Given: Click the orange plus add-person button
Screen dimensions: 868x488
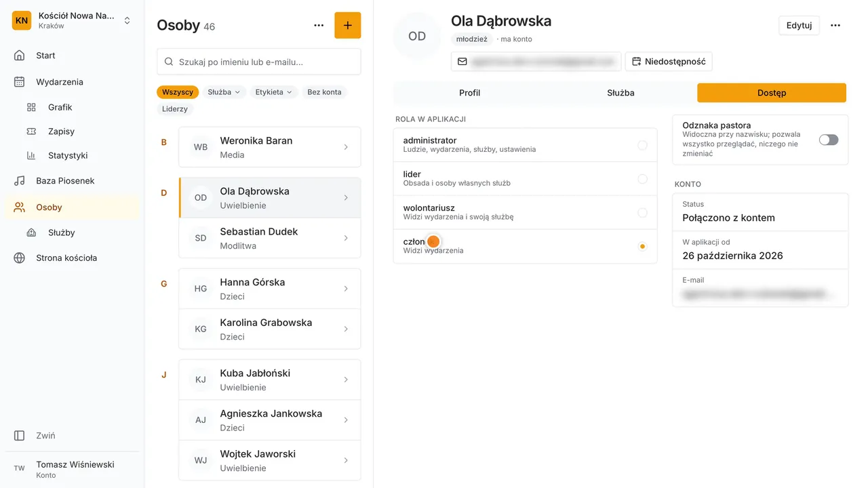Looking at the screenshot, I should (347, 25).
